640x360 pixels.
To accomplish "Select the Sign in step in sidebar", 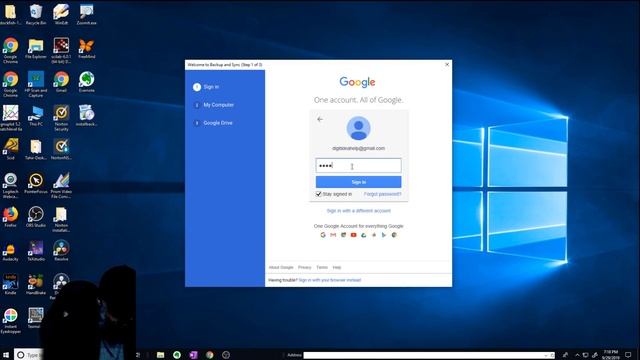I will (206, 87).
